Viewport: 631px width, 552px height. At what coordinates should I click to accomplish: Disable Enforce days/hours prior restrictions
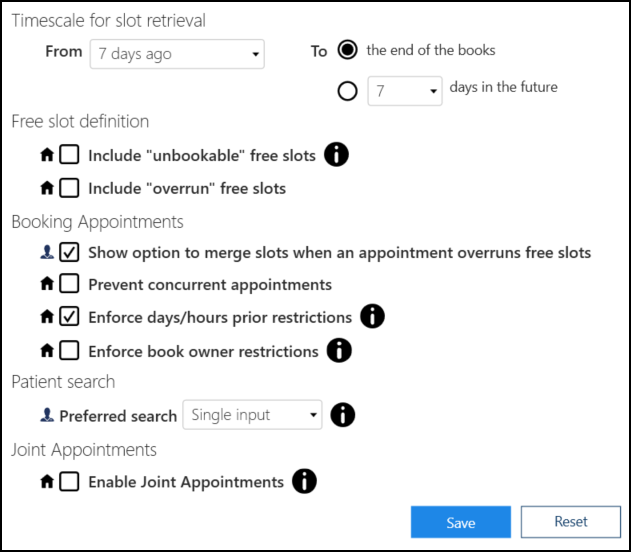pyautogui.click(x=69, y=317)
